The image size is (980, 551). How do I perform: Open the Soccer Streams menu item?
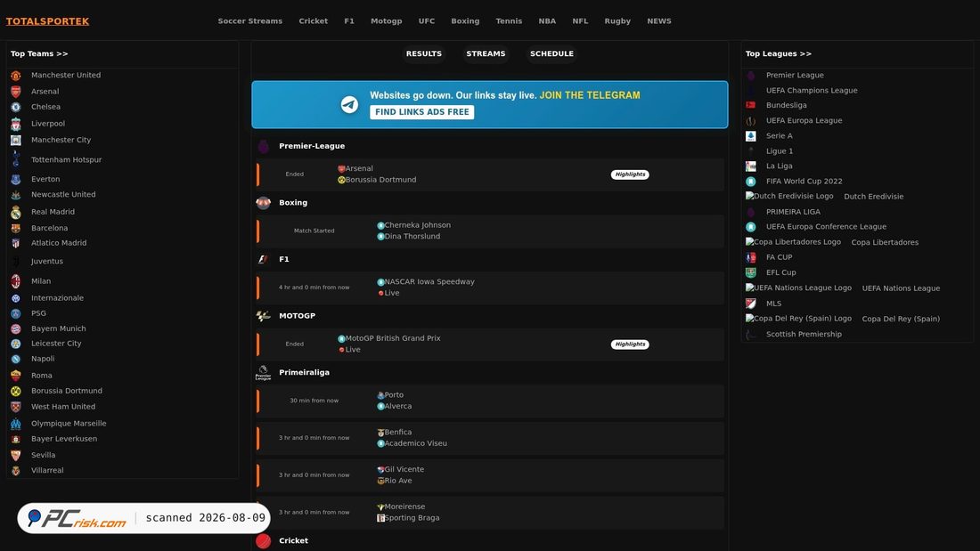pyautogui.click(x=250, y=21)
